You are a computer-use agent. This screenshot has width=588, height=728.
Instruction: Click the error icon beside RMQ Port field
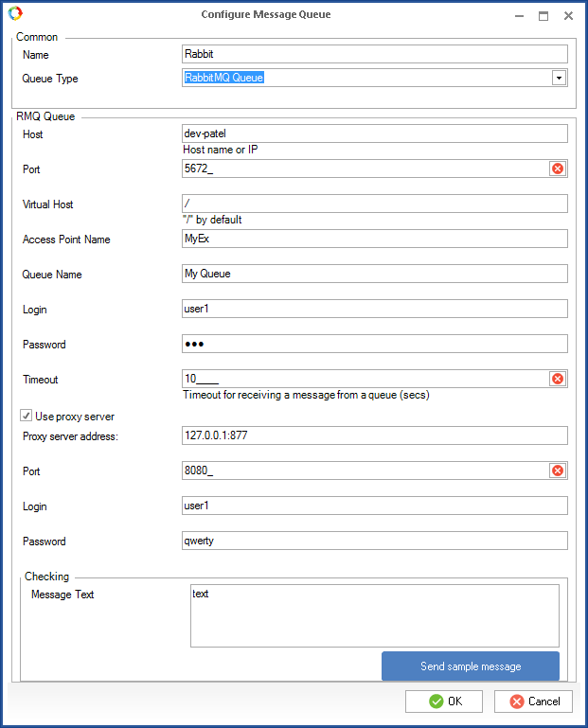click(x=558, y=169)
